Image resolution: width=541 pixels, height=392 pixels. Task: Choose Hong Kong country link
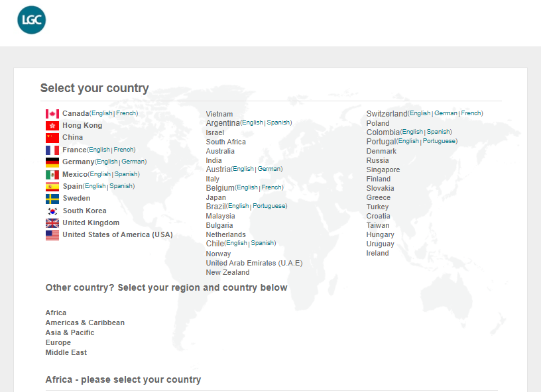coord(82,125)
